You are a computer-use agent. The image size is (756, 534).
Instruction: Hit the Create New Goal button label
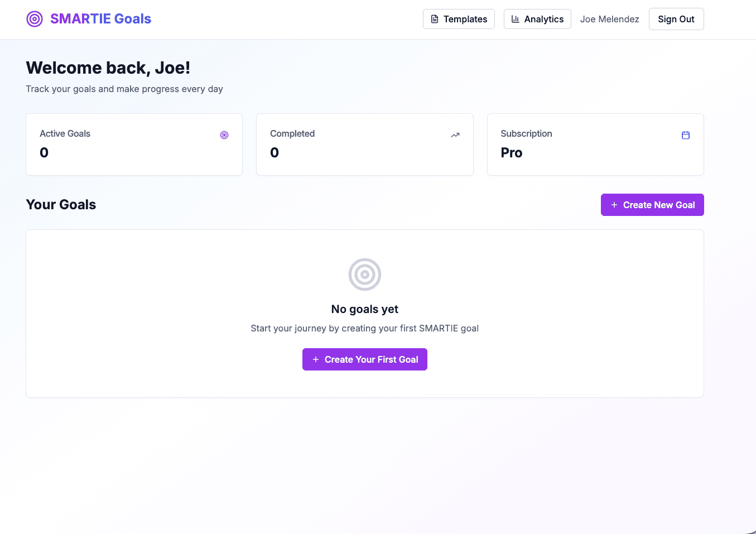pyautogui.click(x=659, y=205)
